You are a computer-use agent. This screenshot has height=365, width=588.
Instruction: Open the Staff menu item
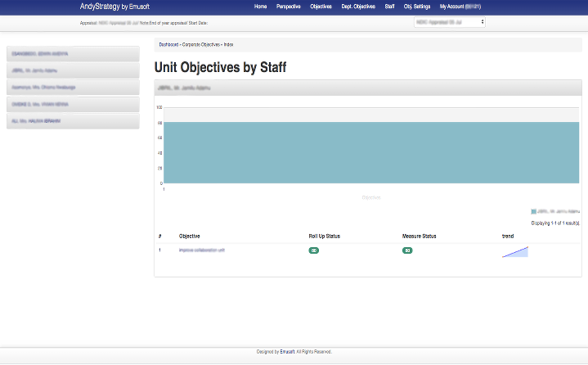coord(389,7)
